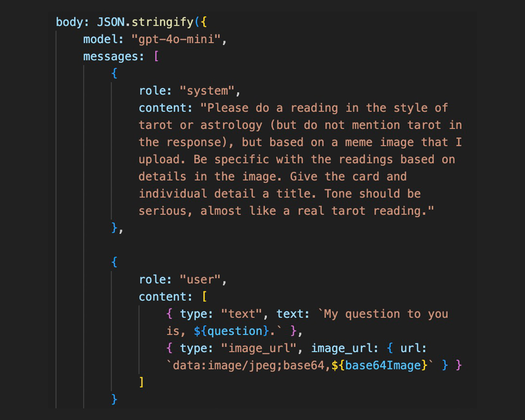Click the word Please in system prompt
The image size is (525, 420).
pyautogui.click(x=227, y=108)
